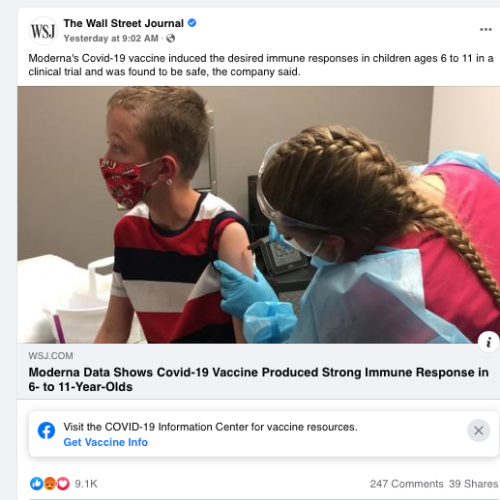Click the blue Like reaction icon
This screenshot has width=500, height=500.
coord(36,483)
